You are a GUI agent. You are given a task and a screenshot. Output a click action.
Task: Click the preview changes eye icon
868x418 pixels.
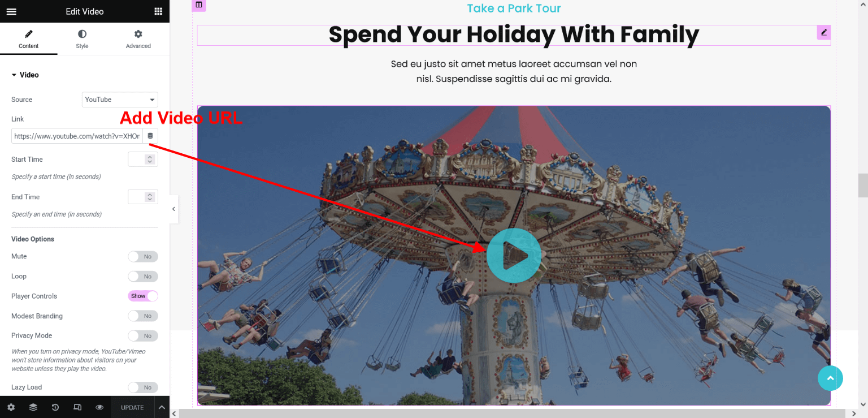(x=99, y=407)
